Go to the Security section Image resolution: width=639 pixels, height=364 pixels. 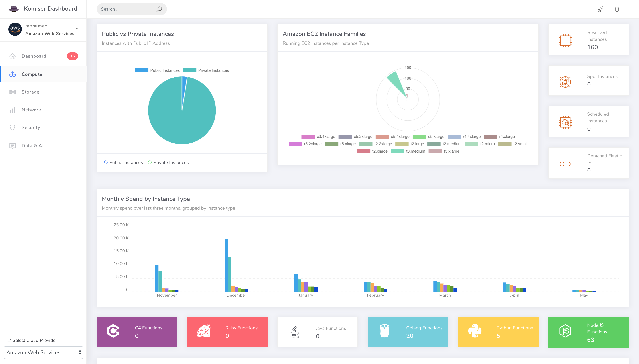pos(31,127)
